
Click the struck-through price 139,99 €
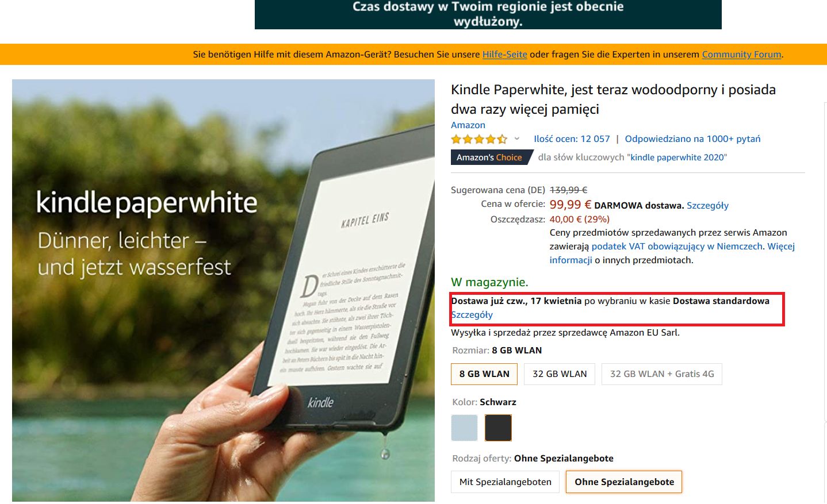(x=568, y=190)
